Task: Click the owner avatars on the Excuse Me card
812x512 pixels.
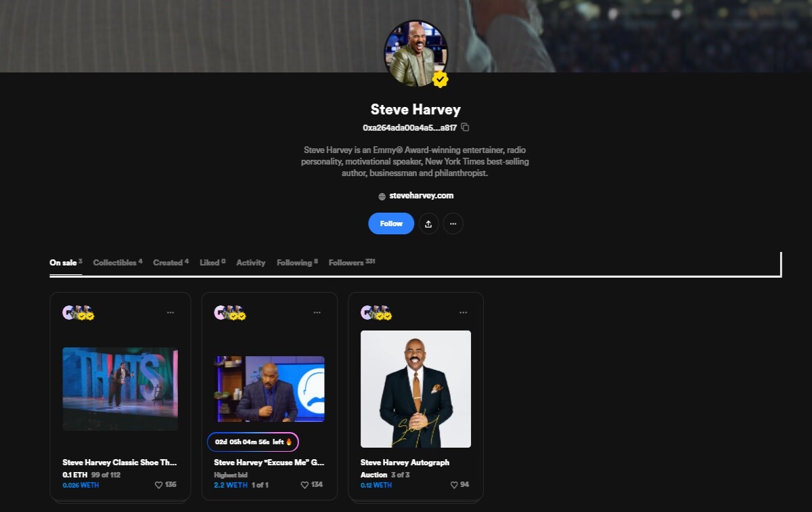Action: [230, 313]
